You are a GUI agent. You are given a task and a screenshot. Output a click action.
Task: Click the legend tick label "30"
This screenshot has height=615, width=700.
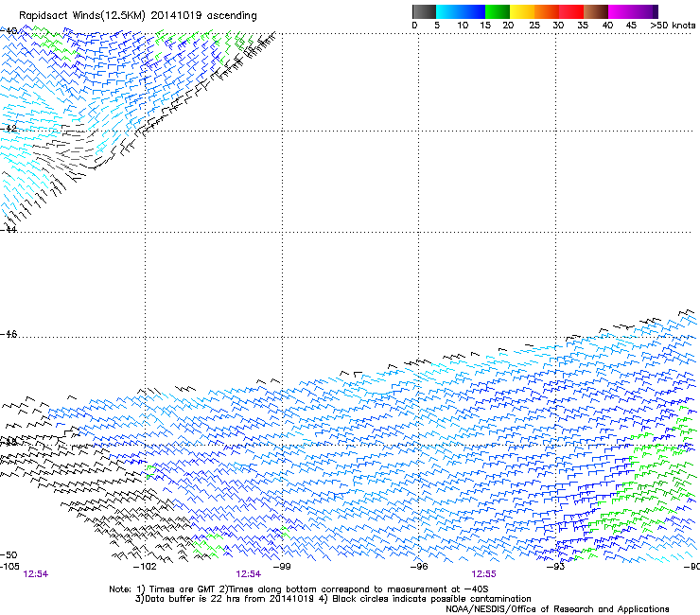[558, 26]
